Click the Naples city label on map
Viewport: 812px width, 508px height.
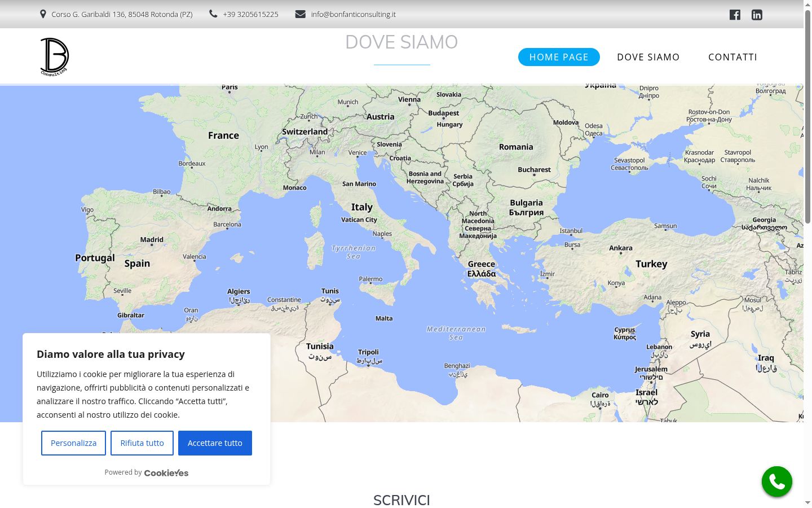(x=382, y=234)
